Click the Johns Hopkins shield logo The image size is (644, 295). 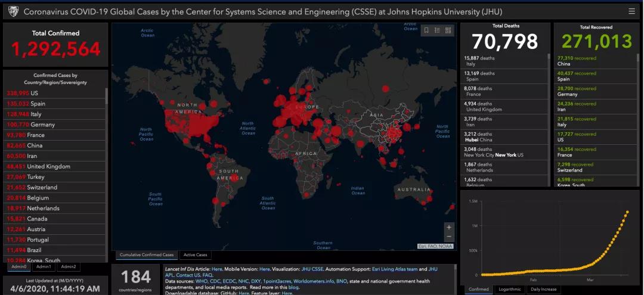[x=13, y=11]
